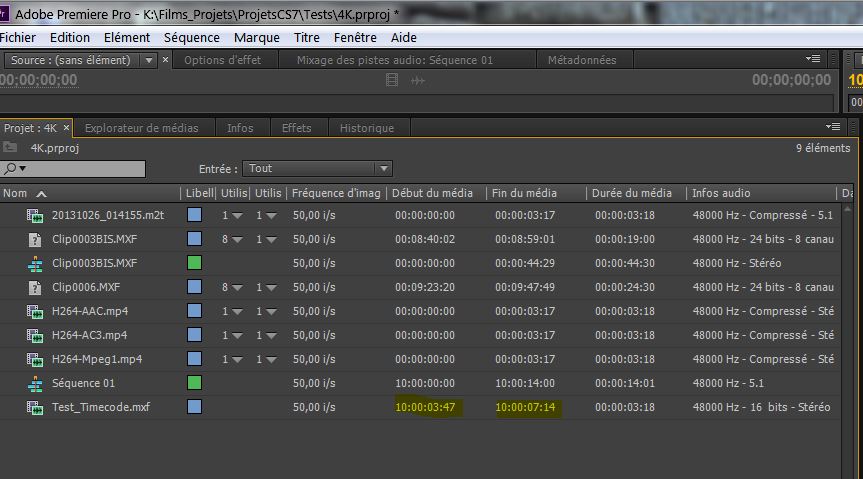Sort by Début du média column header
Viewport: 863px width, 479px height.
coord(432,193)
